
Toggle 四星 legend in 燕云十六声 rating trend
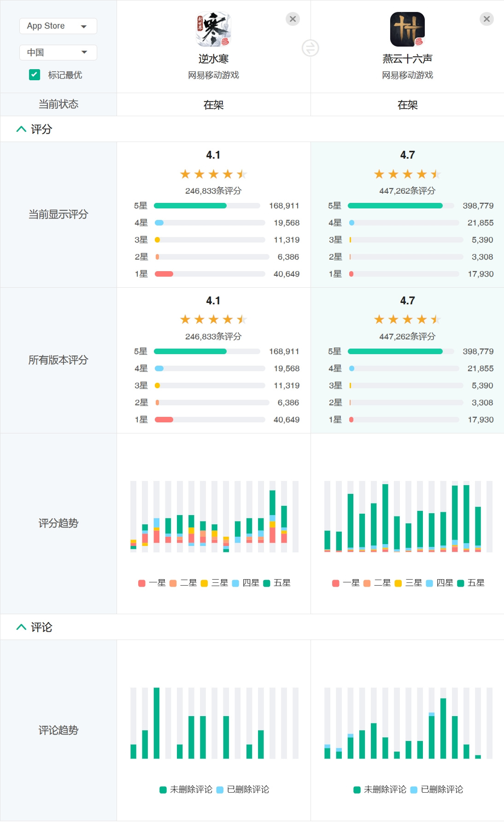[440, 583]
